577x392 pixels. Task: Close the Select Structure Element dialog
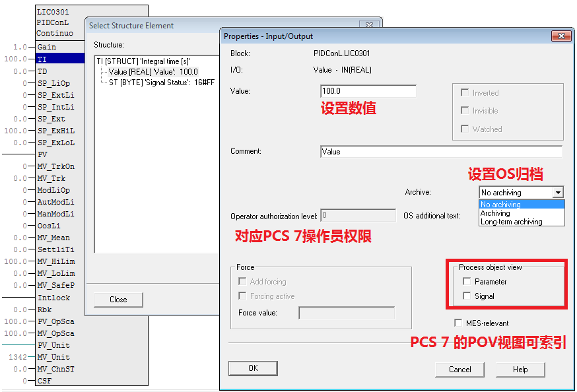(x=118, y=300)
